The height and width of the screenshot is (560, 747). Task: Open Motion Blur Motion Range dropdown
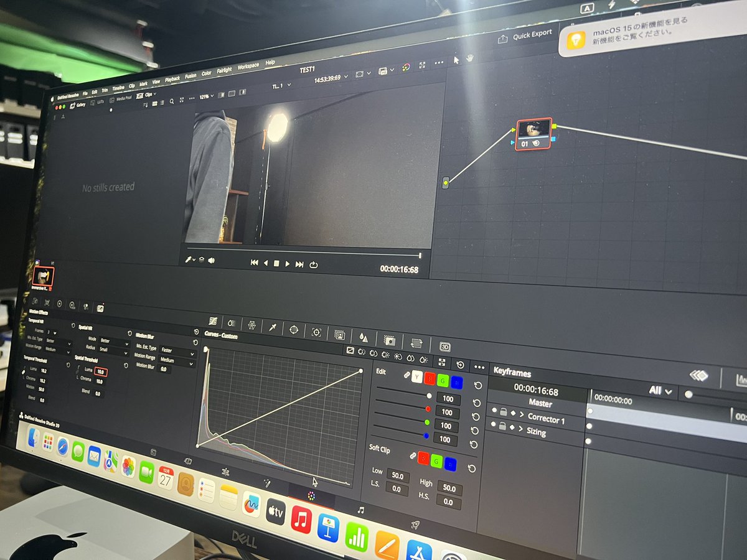coord(177,360)
